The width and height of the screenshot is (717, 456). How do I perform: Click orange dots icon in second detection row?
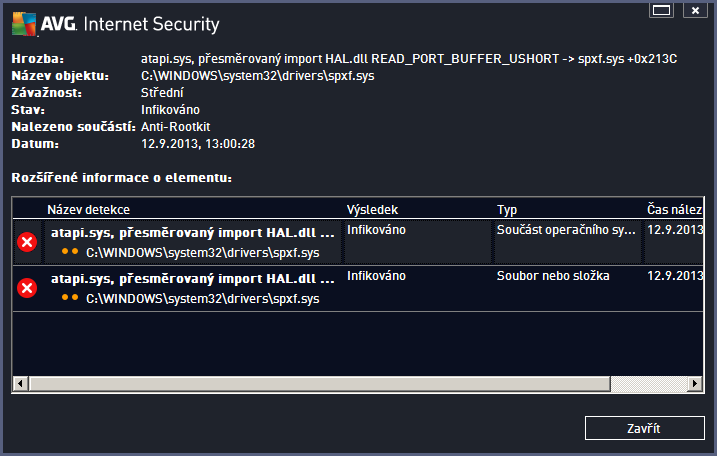coord(70,298)
